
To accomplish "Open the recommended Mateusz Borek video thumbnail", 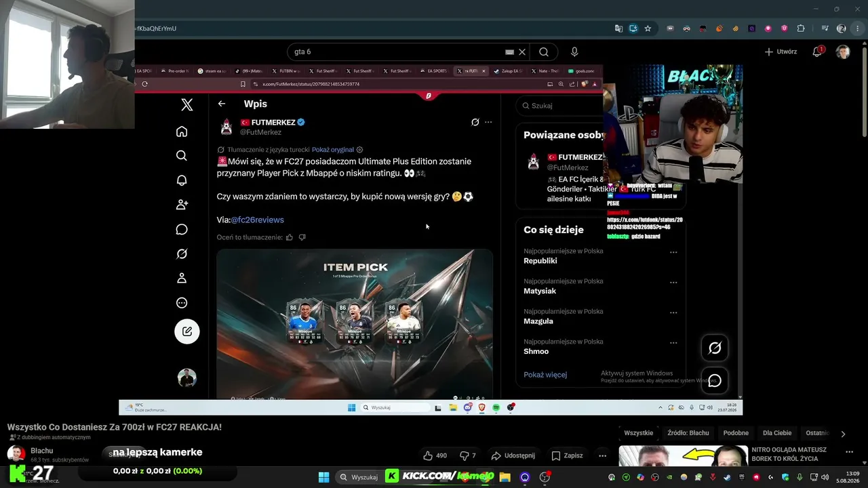I will (683, 456).
